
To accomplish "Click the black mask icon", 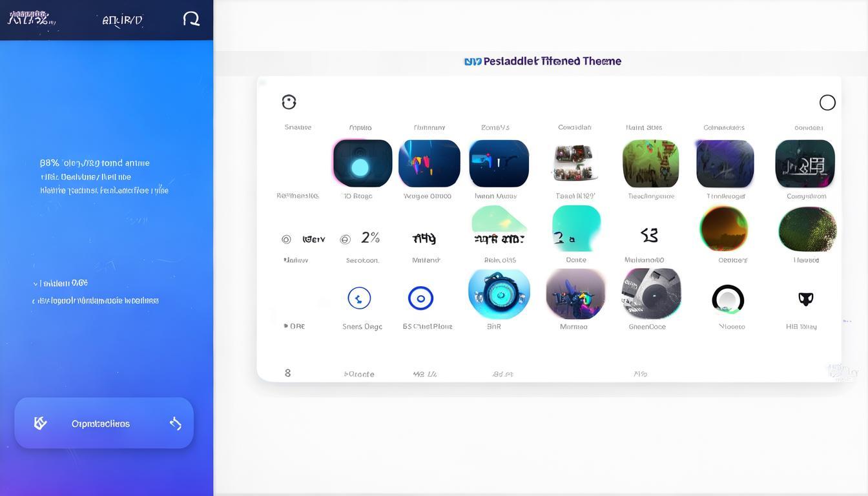I will [x=805, y=299].
